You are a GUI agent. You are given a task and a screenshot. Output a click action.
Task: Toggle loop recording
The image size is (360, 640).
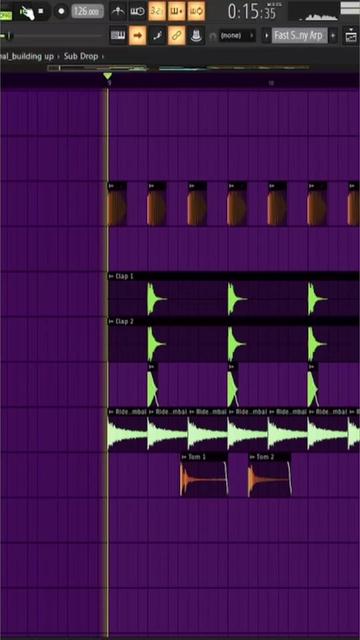point(196,11)
